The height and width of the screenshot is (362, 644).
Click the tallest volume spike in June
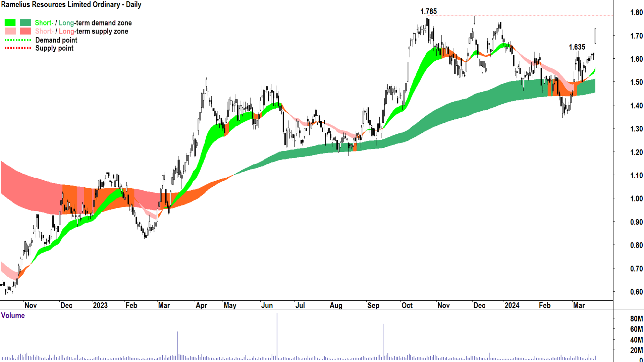click(277, 335)
